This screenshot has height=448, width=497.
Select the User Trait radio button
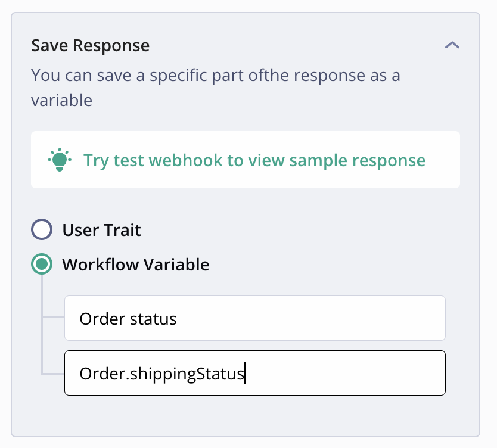point(42,229)
